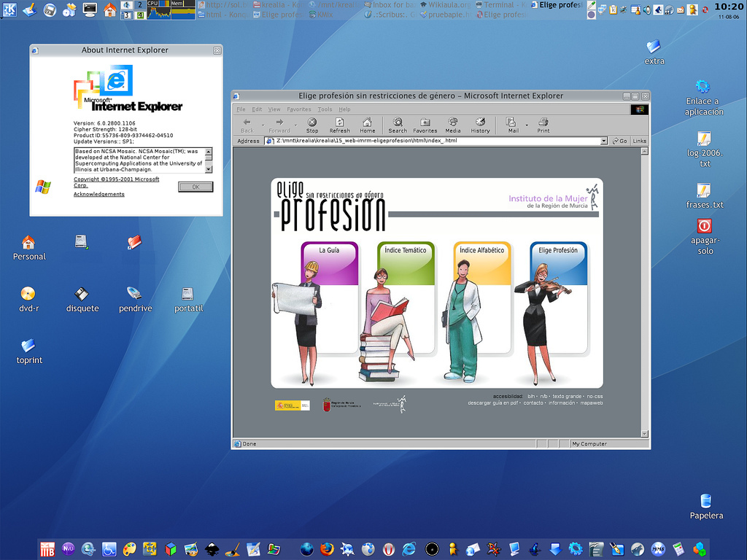Open the dvd-r desktop icon
This screenshot has width=747, height=560.
click(28, 300)
